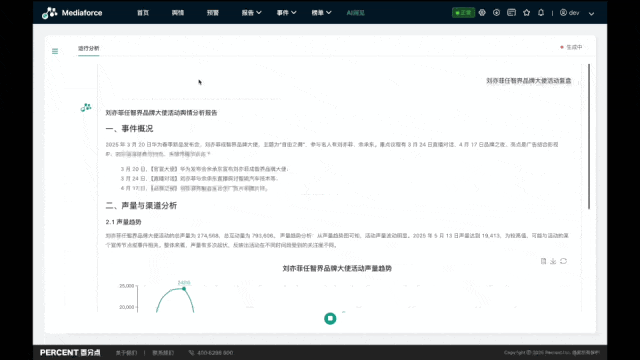Image resolution: width=640 pixels, height=360 pixels.
Task: Open the 关于我们 footer link
Action: click(126, 353)
